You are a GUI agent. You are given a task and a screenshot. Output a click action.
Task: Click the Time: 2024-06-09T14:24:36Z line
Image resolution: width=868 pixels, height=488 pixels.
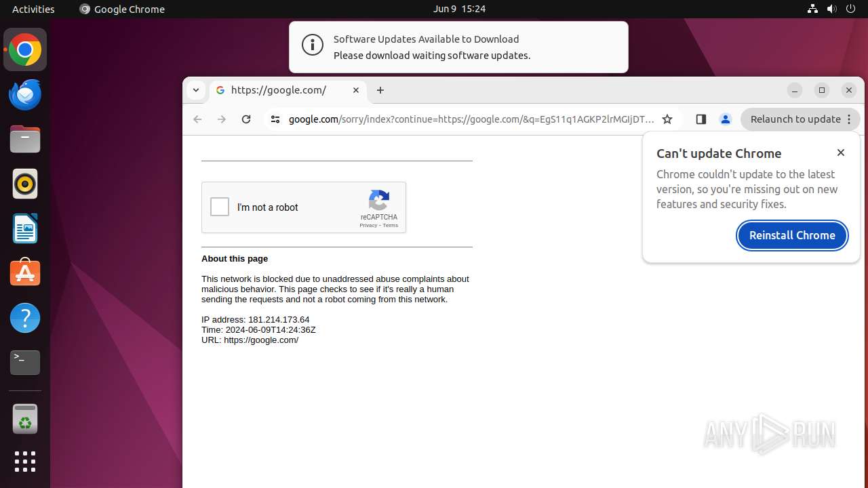coord(258,330)
